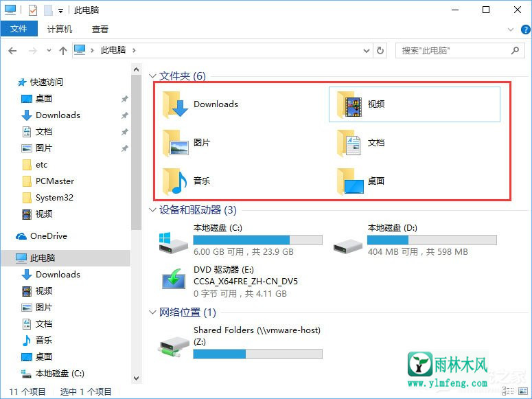Open the help question mark icon
The width and height of the screenshot is (532, 399).
(525, 30)
